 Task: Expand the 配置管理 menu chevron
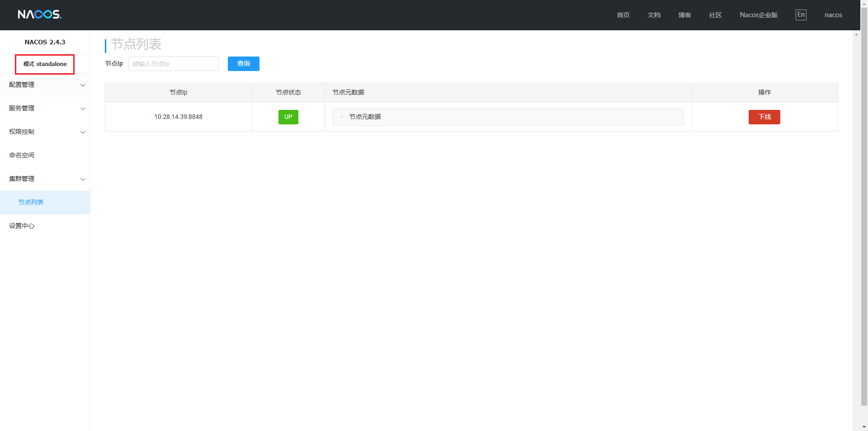pyautogui.click(x=83, y=85)
